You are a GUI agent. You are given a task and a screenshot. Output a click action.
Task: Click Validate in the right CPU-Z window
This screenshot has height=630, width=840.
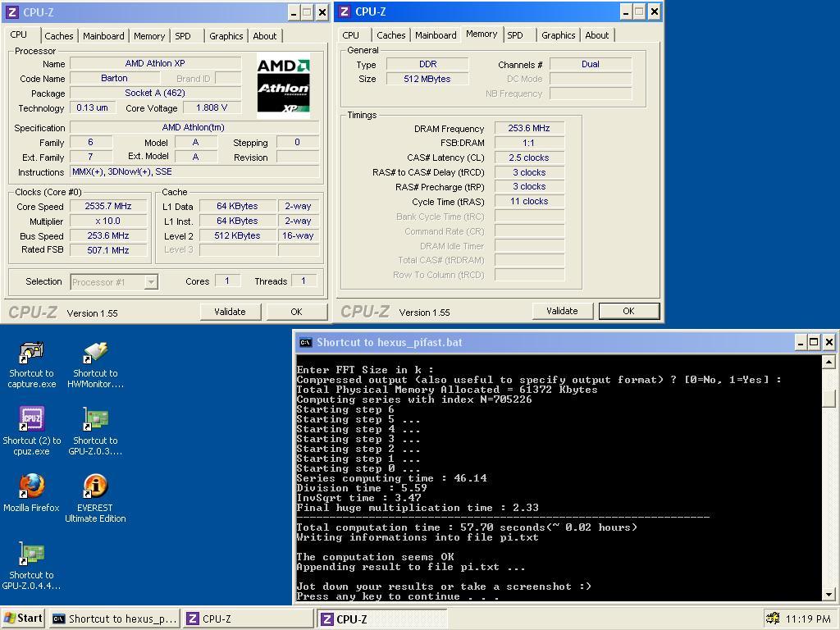[563, 311]
